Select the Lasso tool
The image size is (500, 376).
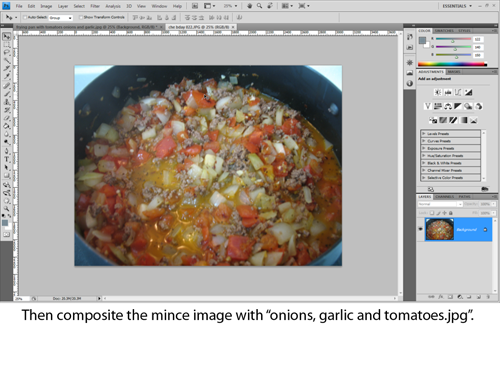[x=7, y=52]
